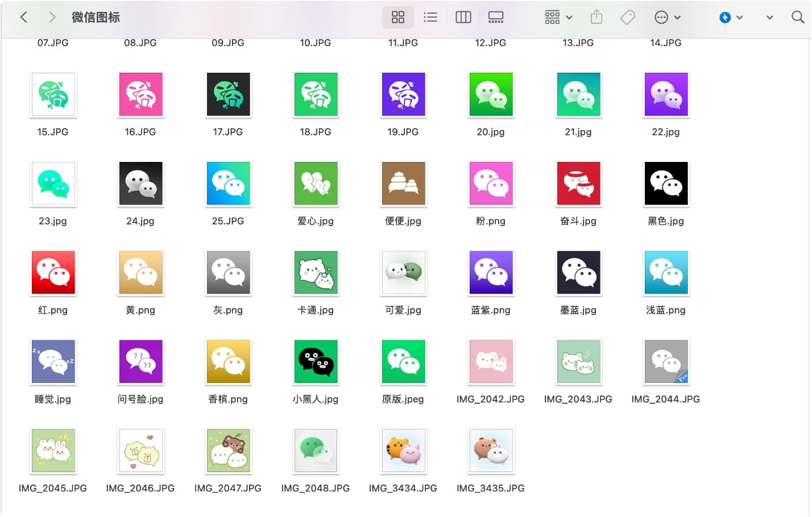The width and height of the screenshot is (812, 517).
Task: Select the IMG_2043.JPG cat icon
Action: [578, 362]
